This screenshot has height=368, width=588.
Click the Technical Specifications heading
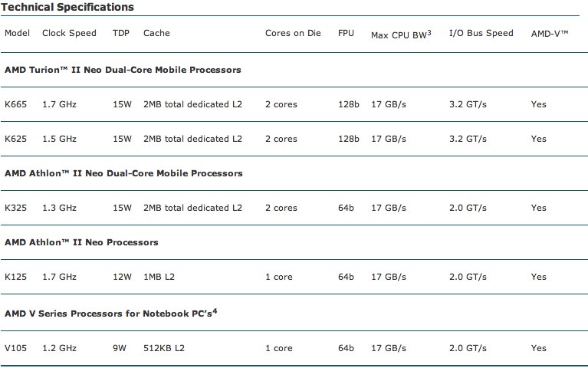67,7
